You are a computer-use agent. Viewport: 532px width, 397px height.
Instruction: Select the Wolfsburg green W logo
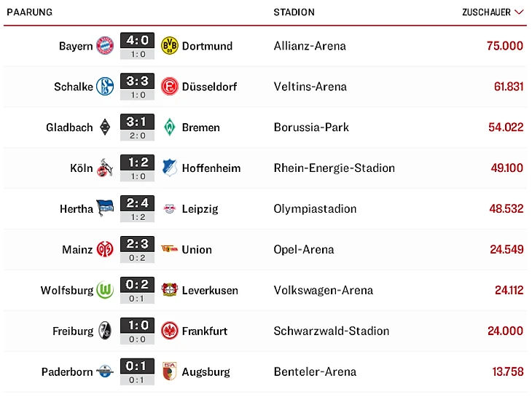point(105,290)
